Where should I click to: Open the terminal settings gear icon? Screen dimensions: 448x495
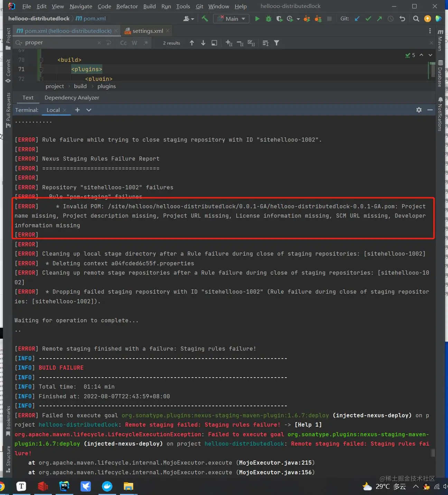point(419,110)
